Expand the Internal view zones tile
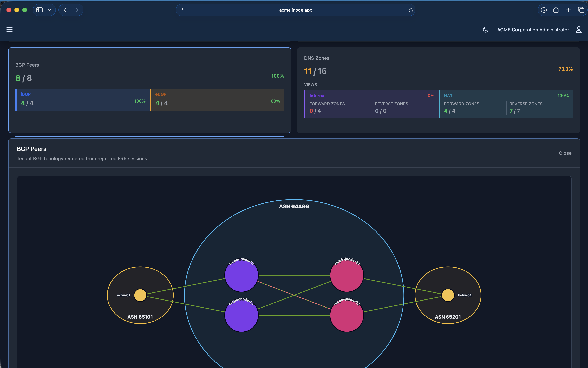The image size is (588, 368). coord(371,104)
